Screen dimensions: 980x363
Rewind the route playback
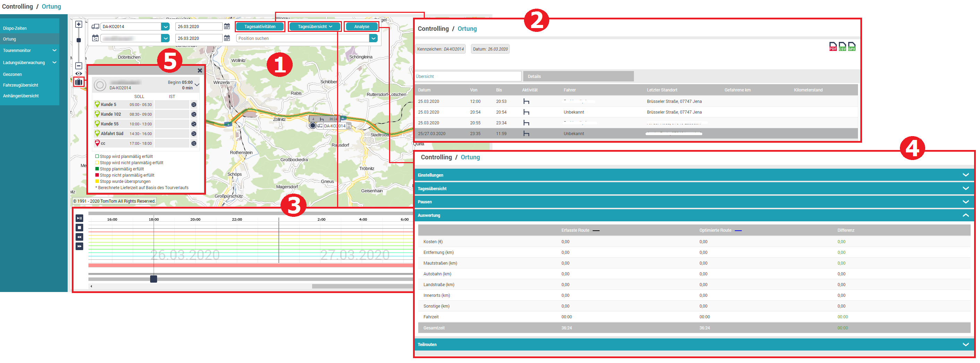pyautogui.click(x=79, y=238)
